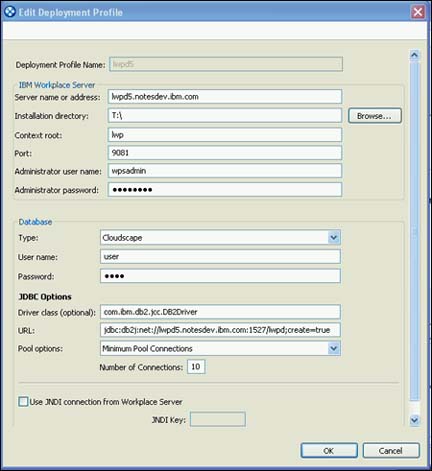Click the Installation directory label
Viewport: 432px width, 471px height.
(x=52, y=116)
